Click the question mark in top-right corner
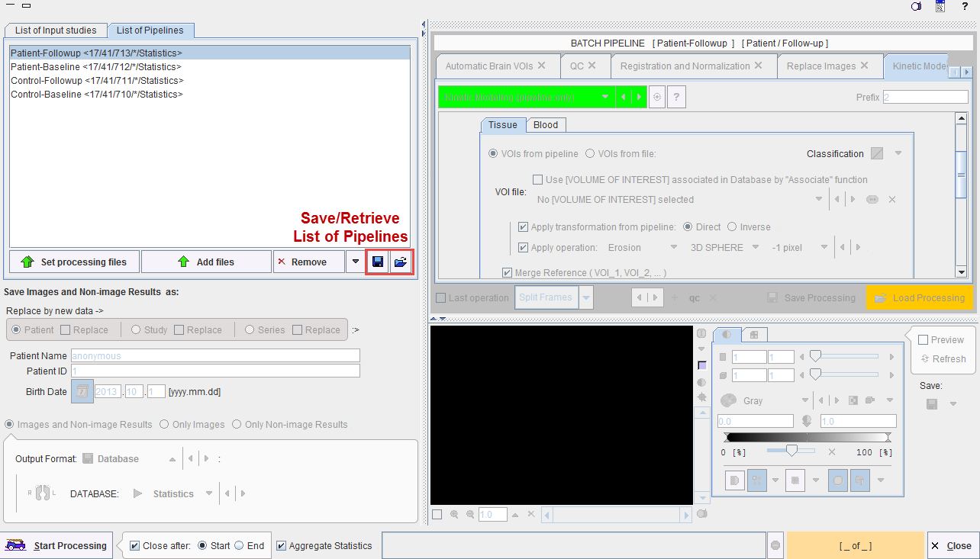Viewport: 980px width, 559px height. (965, 6)
